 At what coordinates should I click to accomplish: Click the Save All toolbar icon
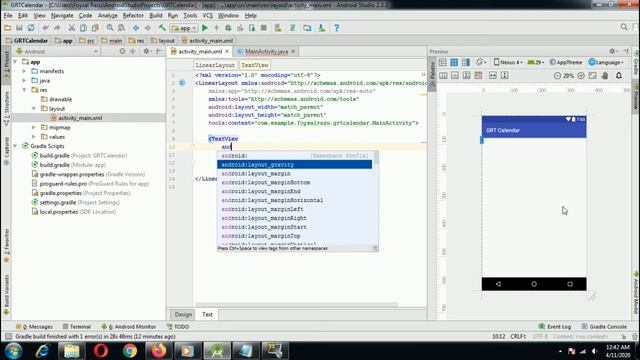[x=19, y=28]
